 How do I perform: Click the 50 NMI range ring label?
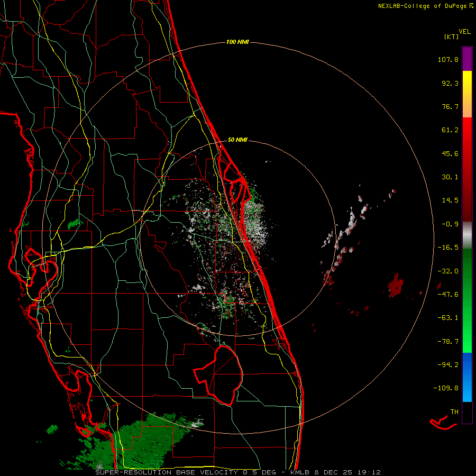[x=237, y=140]
